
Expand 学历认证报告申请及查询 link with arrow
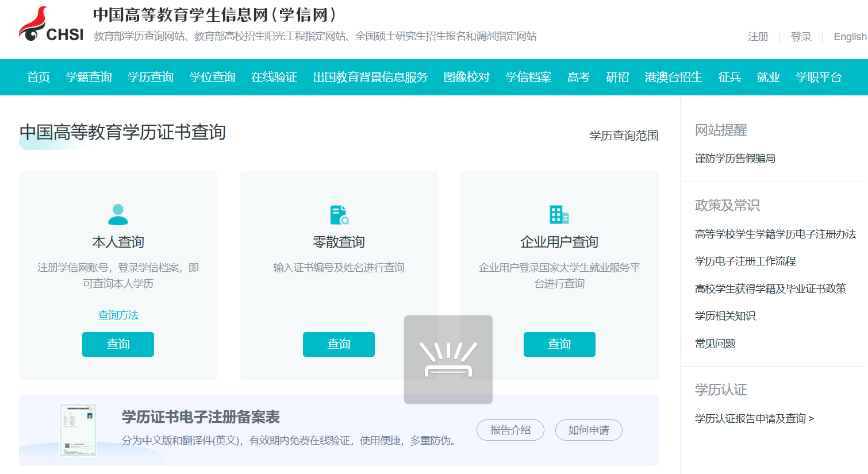pyautogui.click(x=754, y=418)
